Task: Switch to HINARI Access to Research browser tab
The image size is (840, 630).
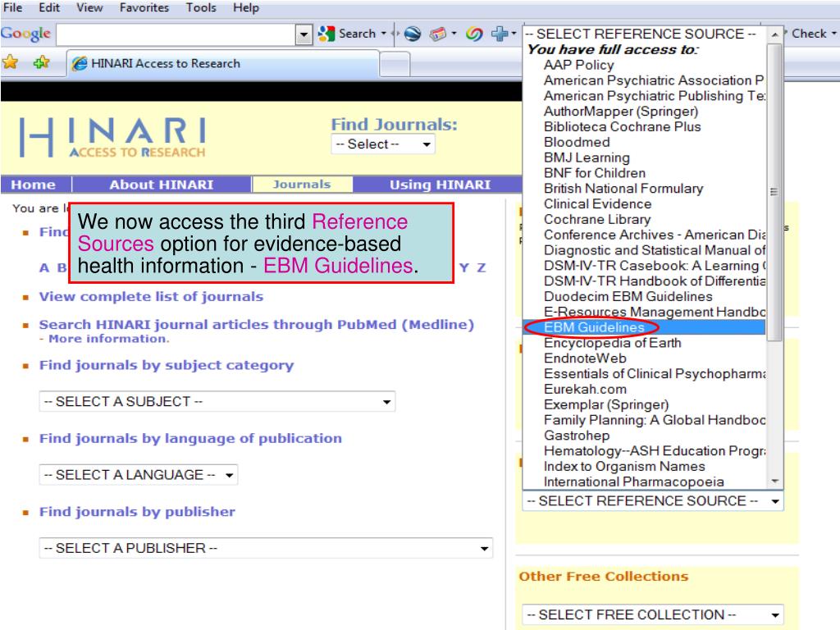Action: click(x=223, y=64)
